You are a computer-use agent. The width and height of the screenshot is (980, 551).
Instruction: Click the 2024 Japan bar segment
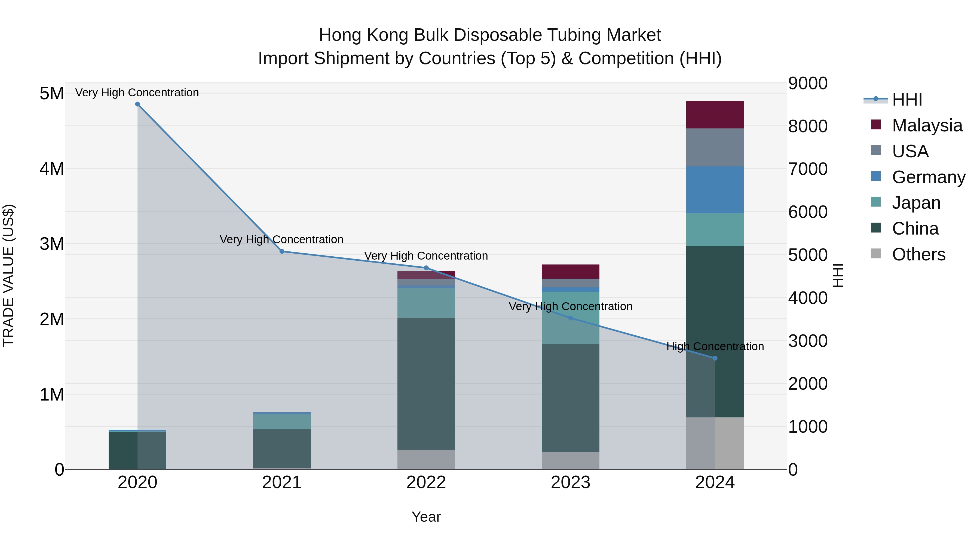[x=715, y=230]
